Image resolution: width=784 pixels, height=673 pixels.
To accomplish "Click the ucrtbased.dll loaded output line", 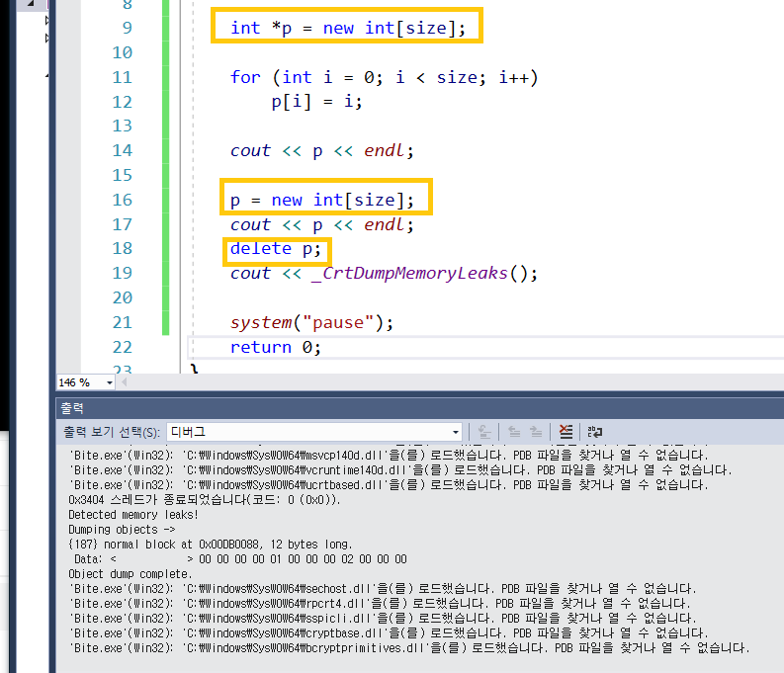I will 389,484.
